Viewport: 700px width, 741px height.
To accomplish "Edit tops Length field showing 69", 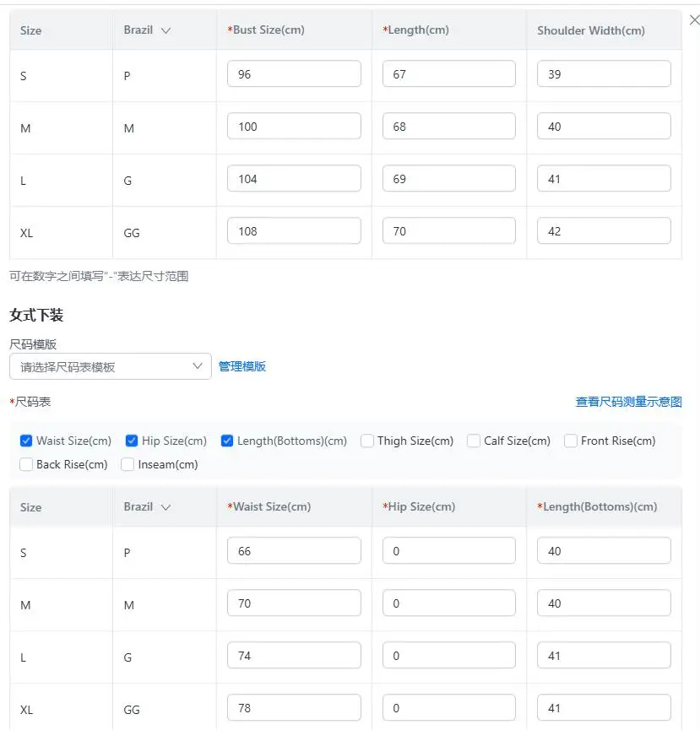I will (449, 179).
